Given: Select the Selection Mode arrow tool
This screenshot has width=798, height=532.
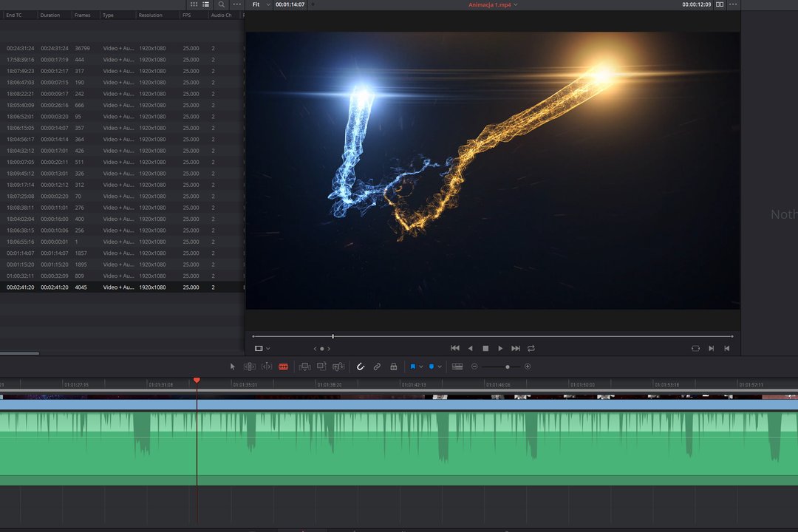Looking at the screenshot, I should 233,366.
